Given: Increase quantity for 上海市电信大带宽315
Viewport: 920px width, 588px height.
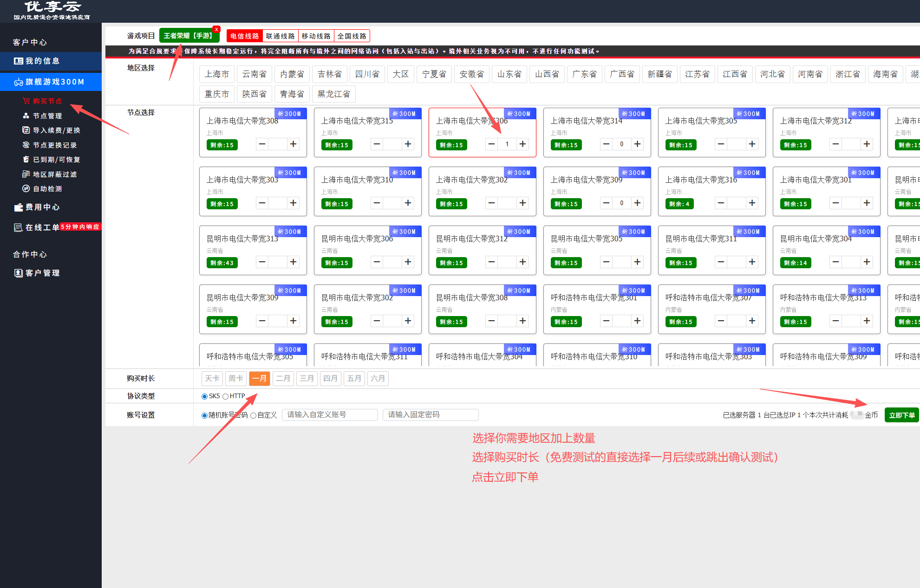Looking at the screenshot, I should [408, 144].
